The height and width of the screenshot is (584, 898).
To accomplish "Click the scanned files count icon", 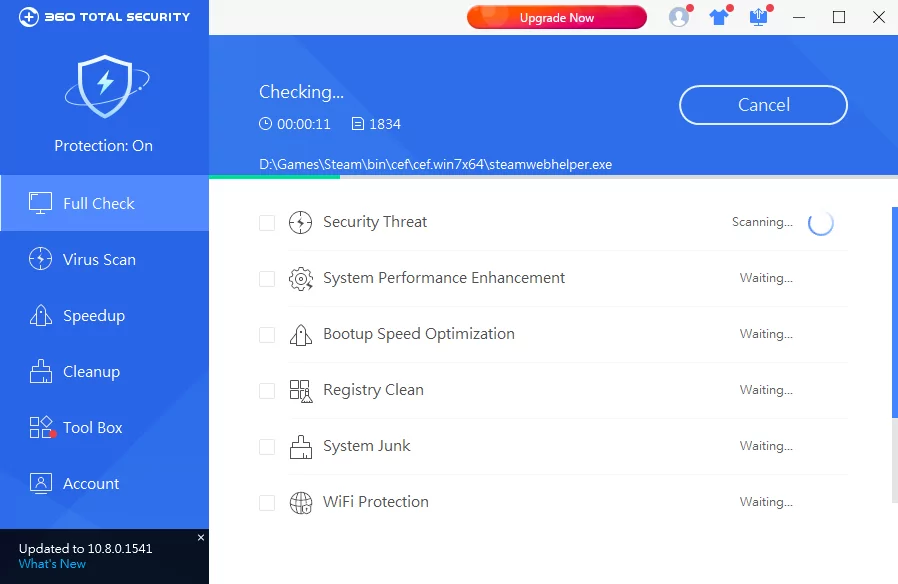I will point(357,124).
